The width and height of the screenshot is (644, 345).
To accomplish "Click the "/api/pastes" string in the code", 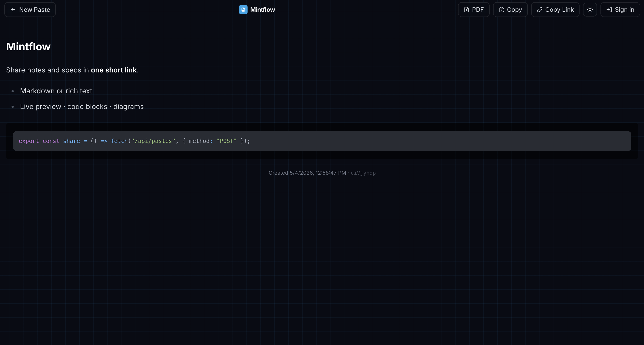I will [x=153, y=141].
